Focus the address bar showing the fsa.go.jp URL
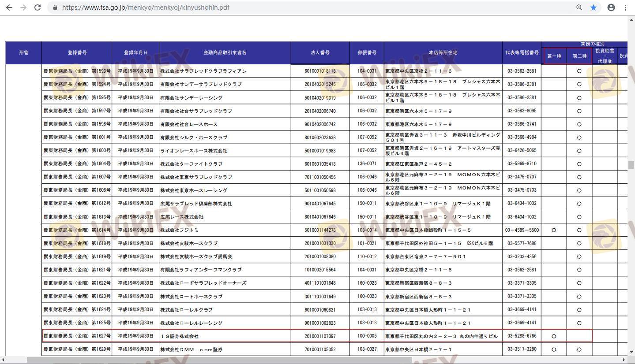The height and width of the screenshot is (364, 635). (309, 7)
